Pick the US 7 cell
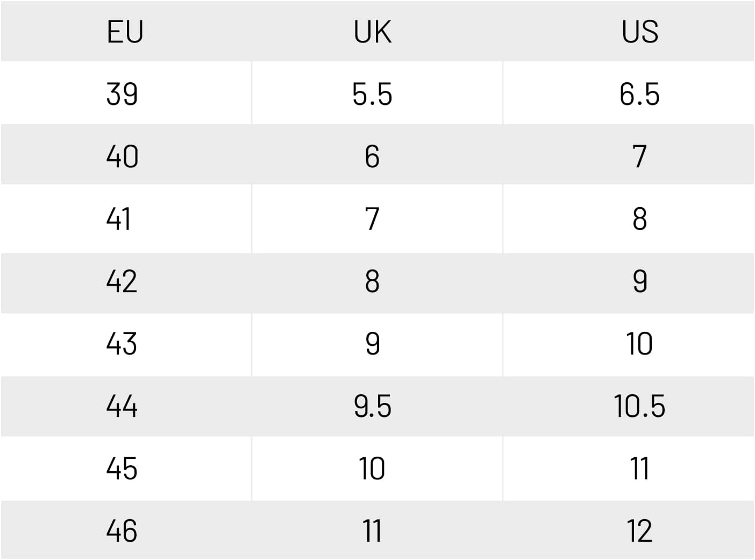The image size is (755, 560). 639,157
